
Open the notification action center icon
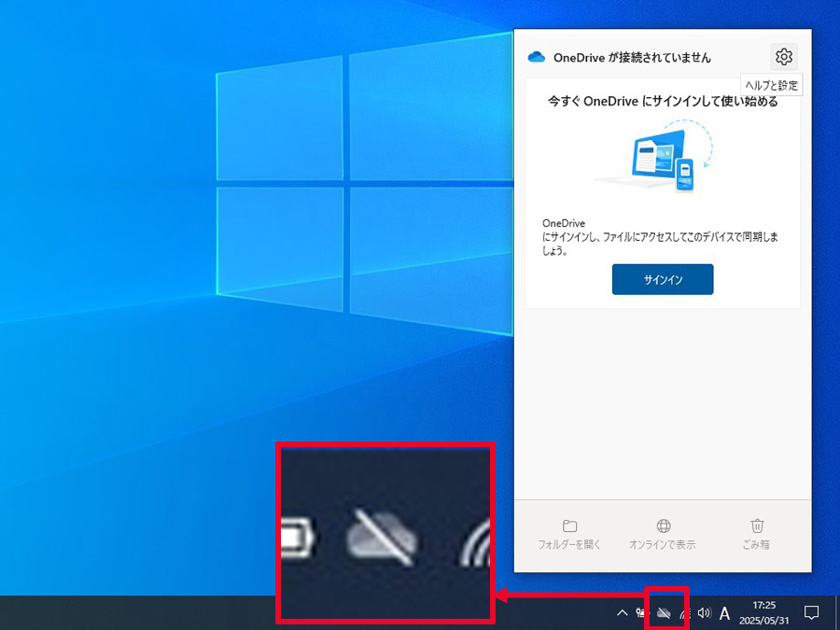pyautogui.click(x=812, y=612)
